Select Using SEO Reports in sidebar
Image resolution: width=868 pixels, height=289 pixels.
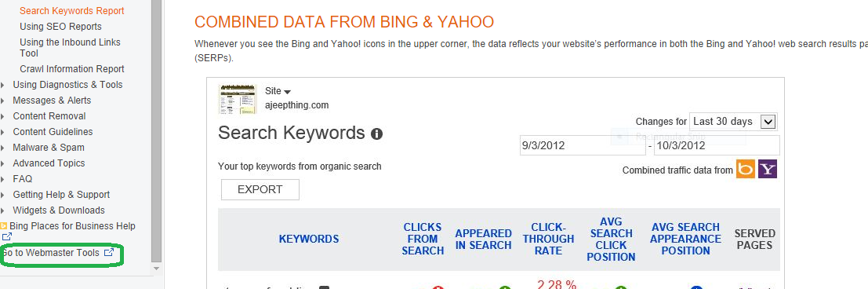(60, 26)
